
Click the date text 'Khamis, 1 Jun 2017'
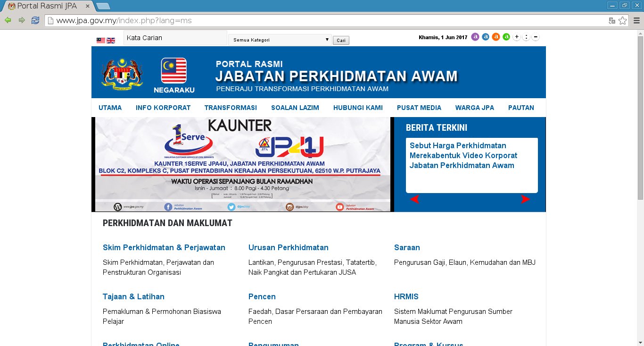[x=443, y=37]
